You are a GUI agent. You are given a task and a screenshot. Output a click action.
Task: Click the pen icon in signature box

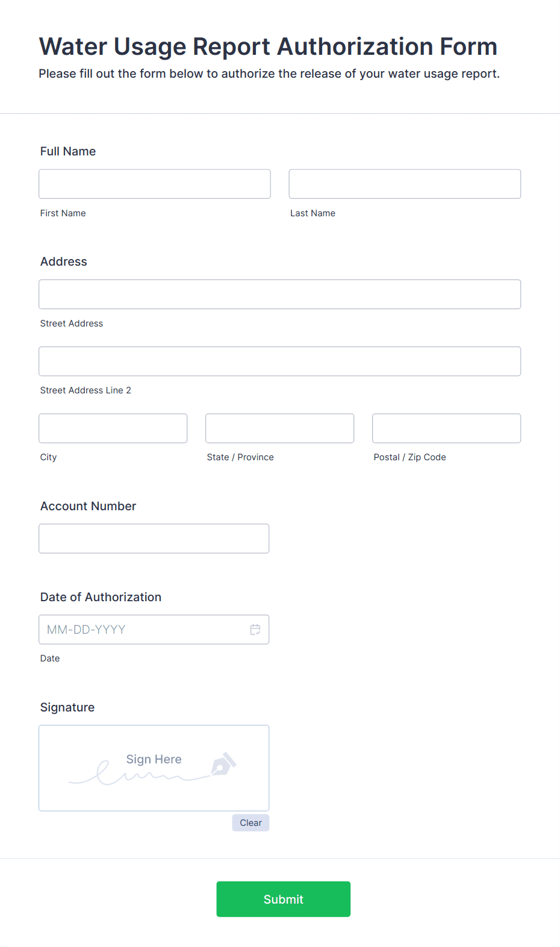223,764
